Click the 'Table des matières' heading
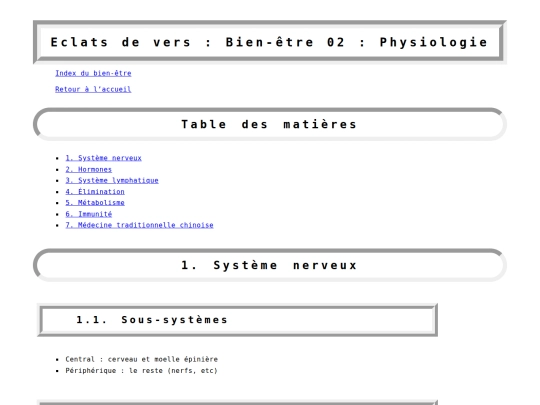The width and height of the screenshot is (540, 405). (x=269, y=124)
